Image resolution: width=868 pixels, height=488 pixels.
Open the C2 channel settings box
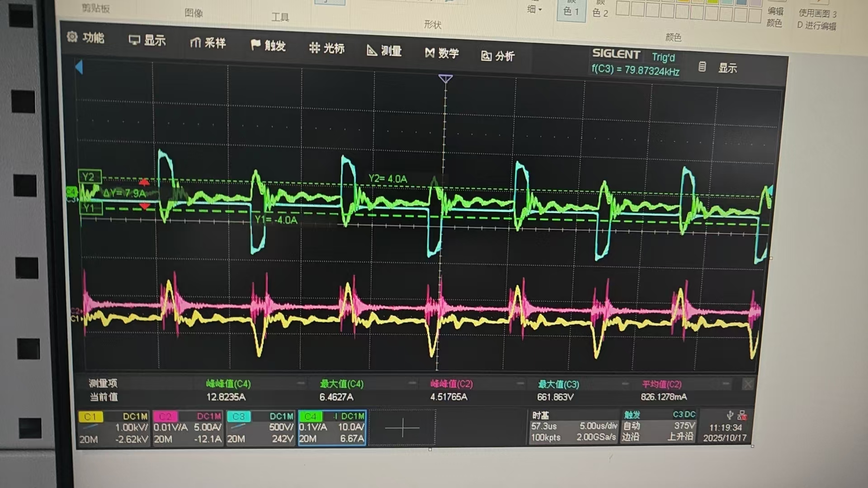[x=188, y=427]
